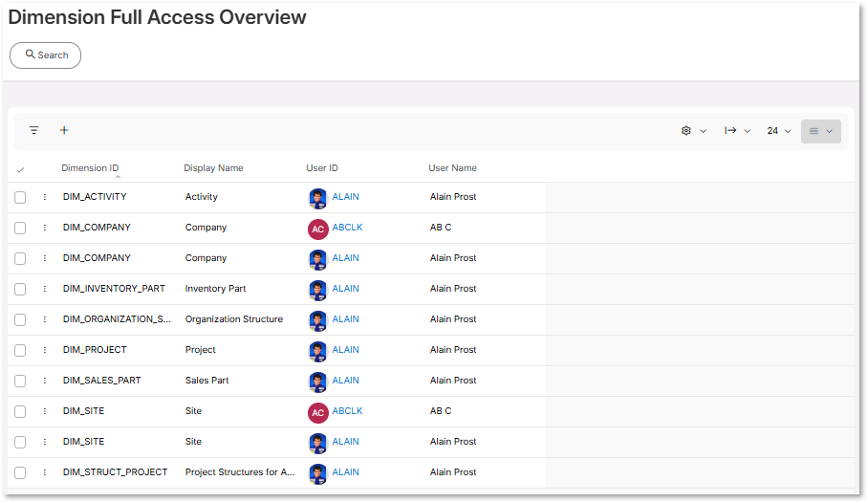Open row menu for DIM_SITE ALAIN row

coord(45,442)
